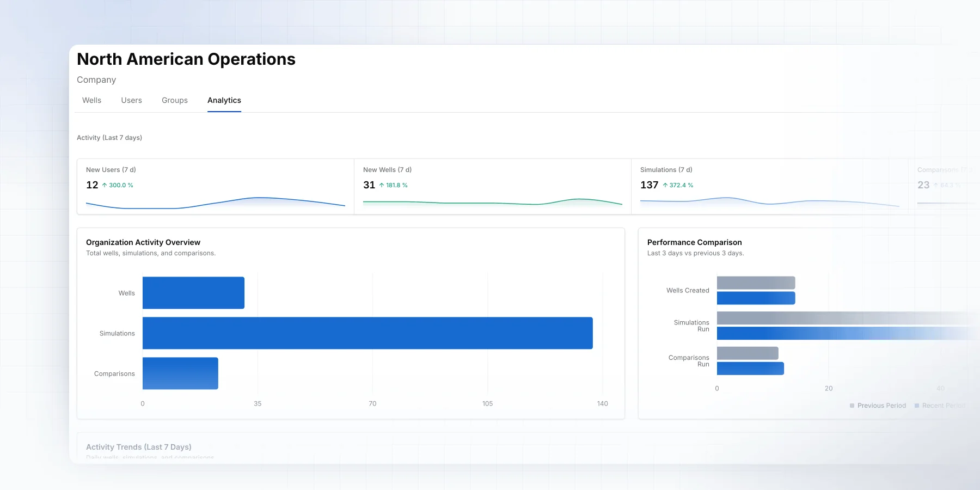
Task: Click the gray Comparisons Run previous bar
Action: coord(748,353)
